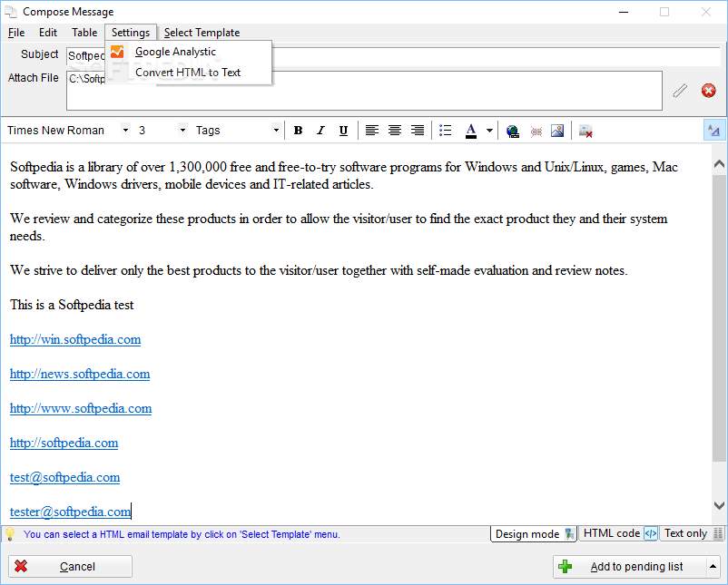The image size is (728, 585).
Task: Align text to the right
Action: [x=418, y=131]
